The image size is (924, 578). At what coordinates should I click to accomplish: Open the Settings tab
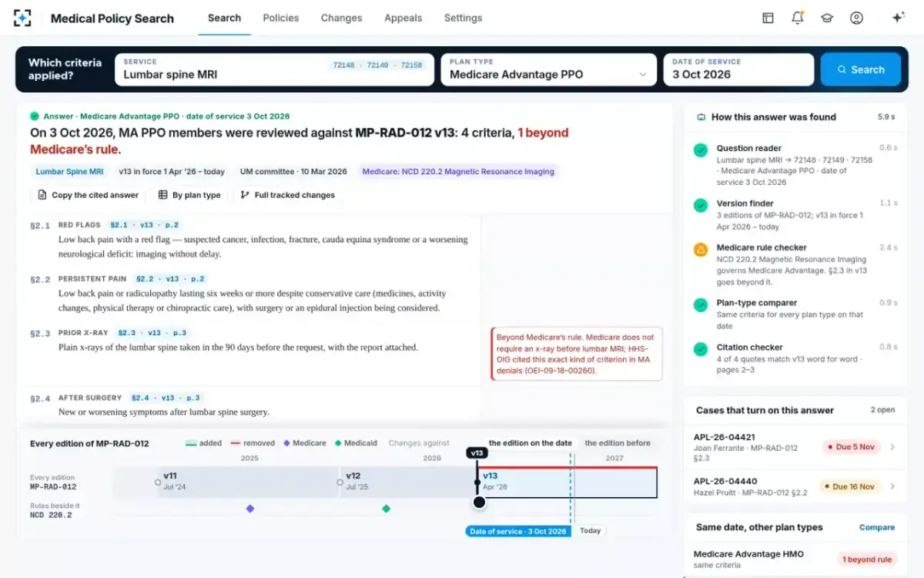coord(464,18)
